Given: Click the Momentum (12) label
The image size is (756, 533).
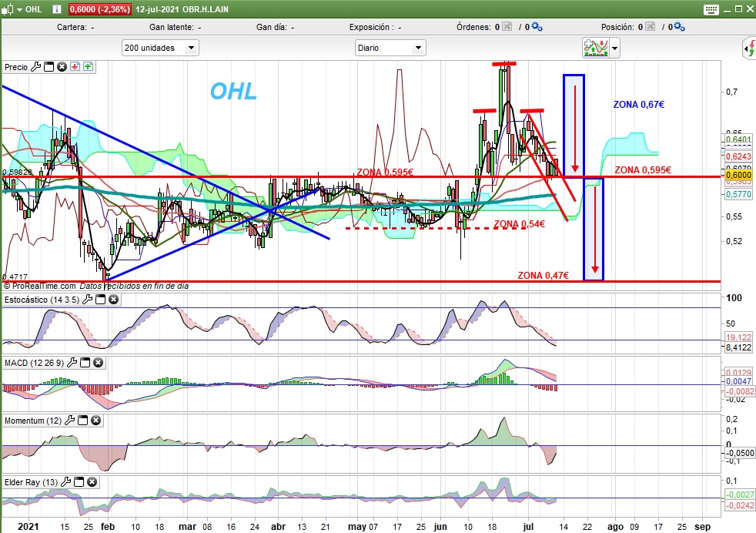Looking at the screenshot, I should point(33,421).
